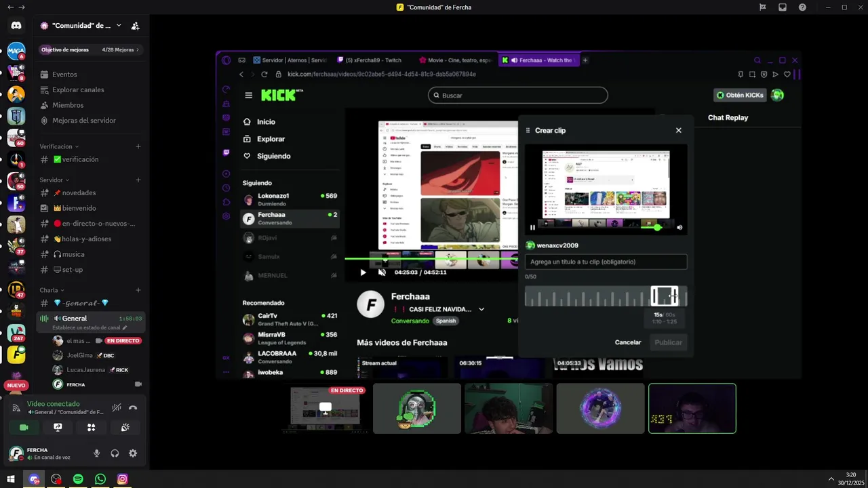
Task: Open Explorar canales
Action: click(x=90, y=90)
